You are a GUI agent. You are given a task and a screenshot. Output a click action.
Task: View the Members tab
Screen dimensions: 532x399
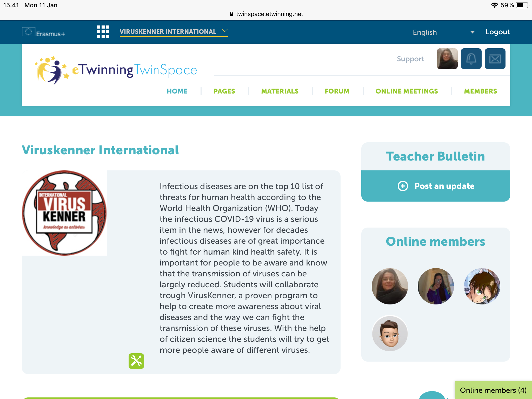pos(480,91)
